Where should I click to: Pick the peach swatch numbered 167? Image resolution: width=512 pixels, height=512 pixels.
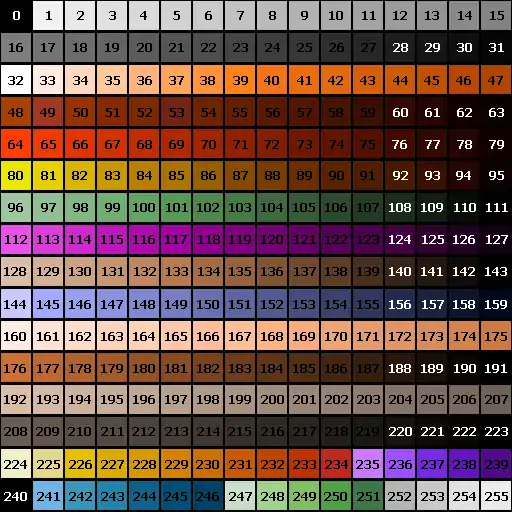tap(240, 335)
